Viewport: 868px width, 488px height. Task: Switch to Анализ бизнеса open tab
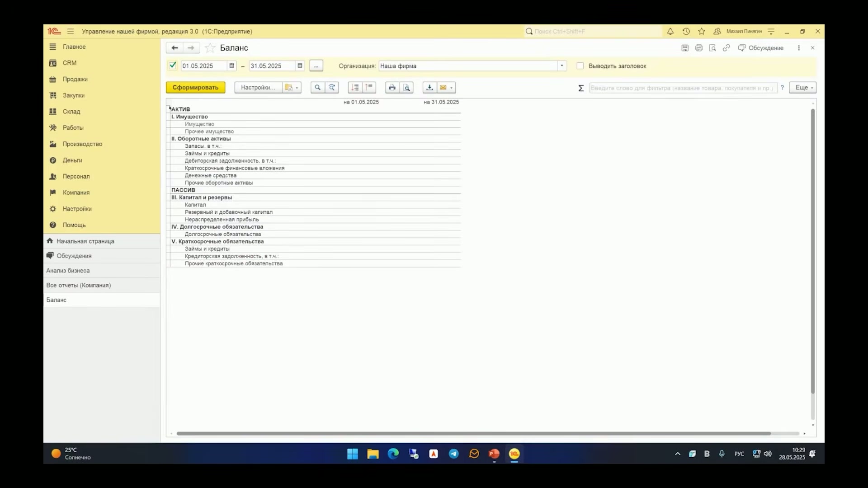pos(102,271)
